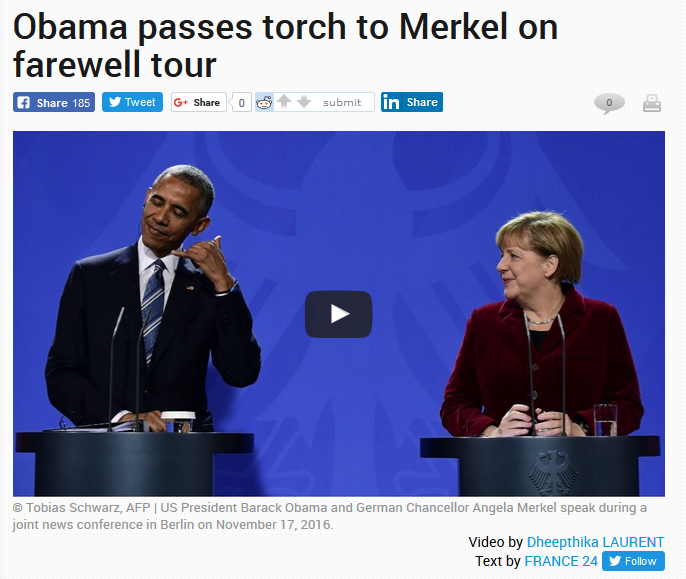Upvote with the Reddit up arrow
The height and width of the screenshot is (579, 686).
coord(284,102)
